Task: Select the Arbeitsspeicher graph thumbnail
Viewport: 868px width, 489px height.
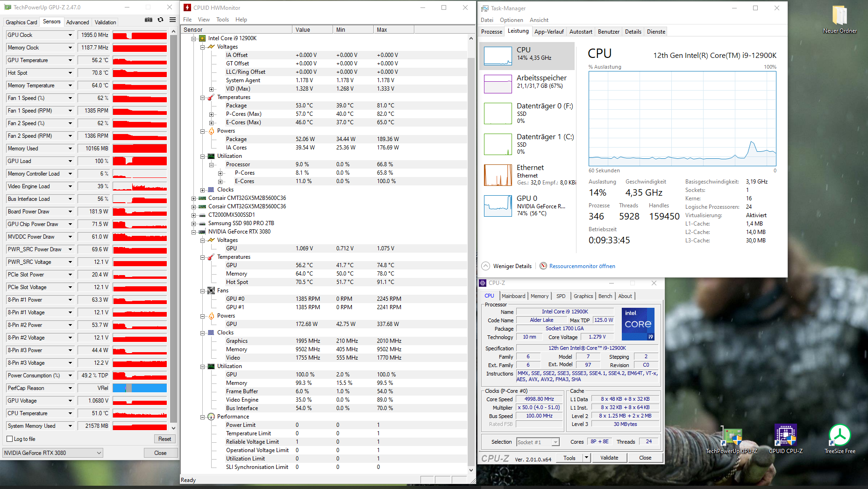Action: [x=498, y=84]
